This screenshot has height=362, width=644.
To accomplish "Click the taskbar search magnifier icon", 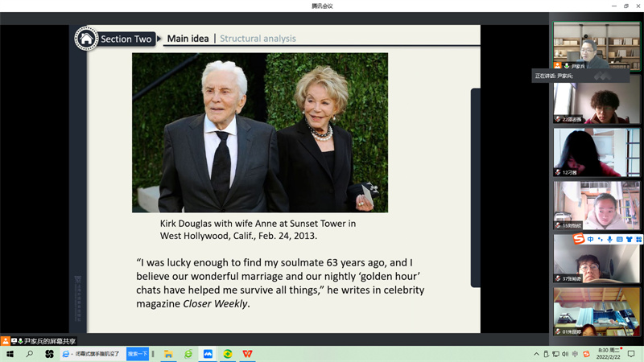I will 30,354.
